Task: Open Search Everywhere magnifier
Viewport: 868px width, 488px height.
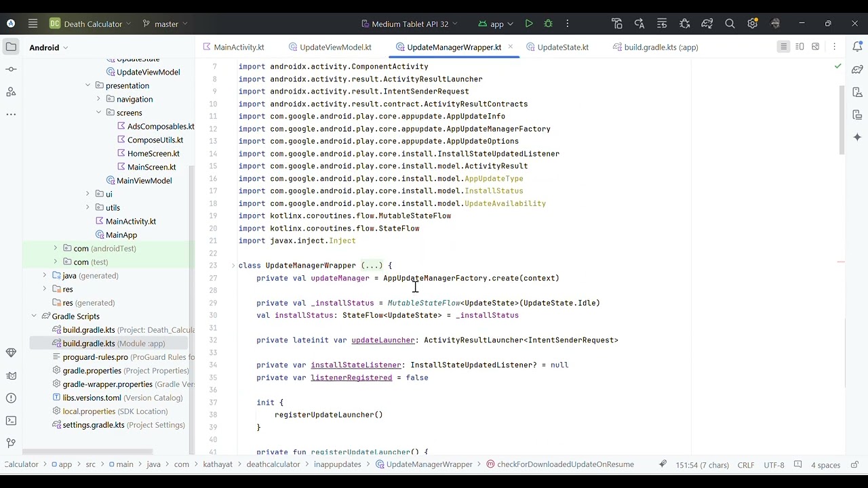Action: [x=730, y=24]
